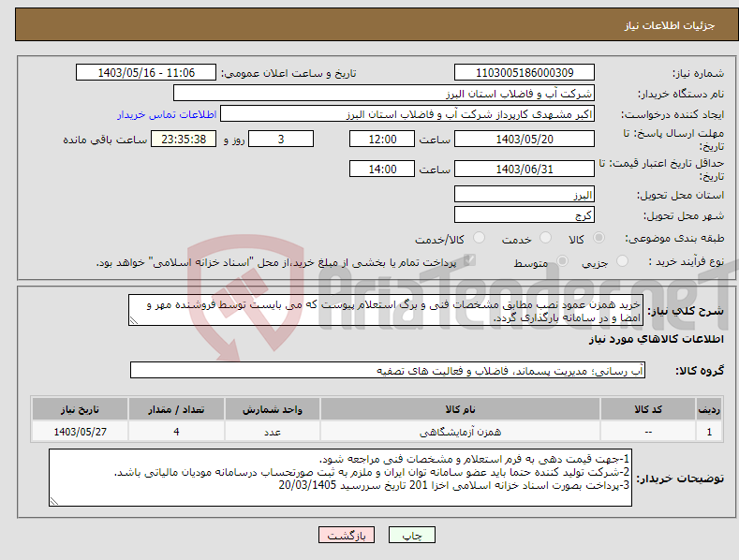The height and width of the screenshot is (560, 739).
Task: Click the چاپ print button
Action: coord(412,535)
